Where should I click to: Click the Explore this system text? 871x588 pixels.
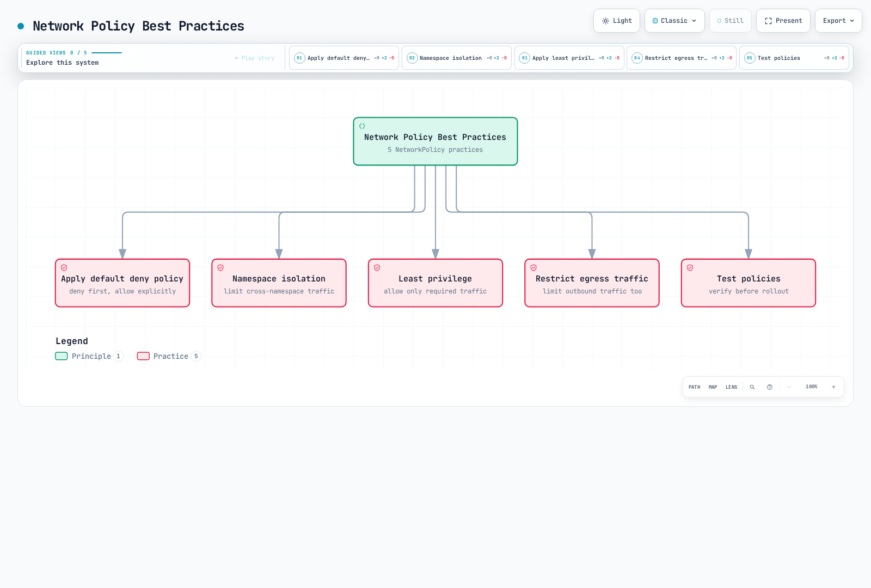[63, 63]
